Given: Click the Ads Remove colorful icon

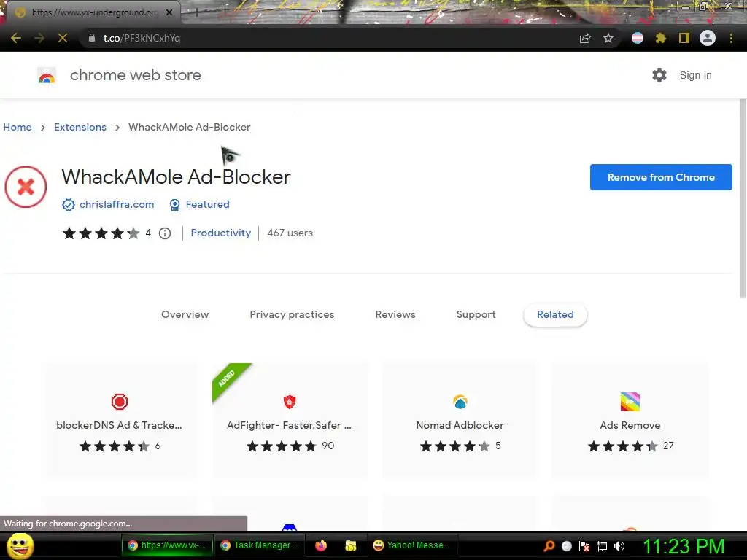Looking at the screenshot, I should (x=630, y=402).
